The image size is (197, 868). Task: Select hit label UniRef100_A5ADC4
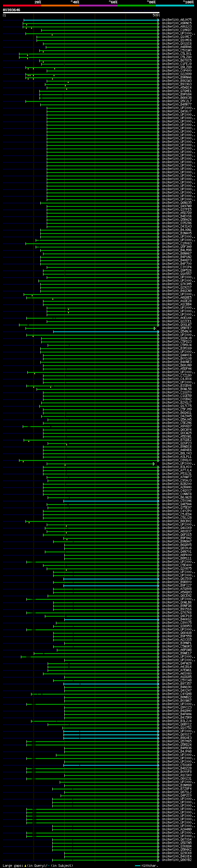(x=177, y=87)
